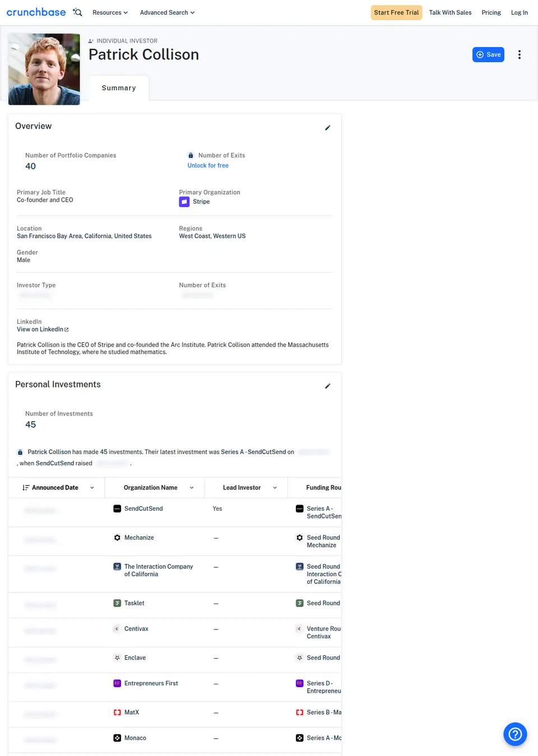The width and height of the screenshot is (538, 756).
Task: Click the Series A - SendCutSend link in summary
Action: coord(253,452)
